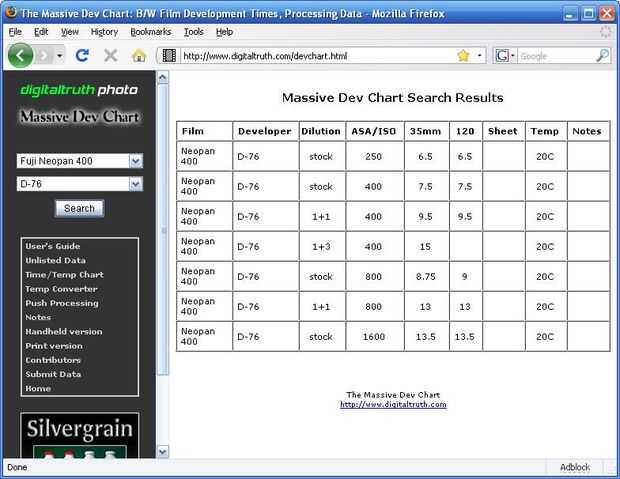Image resolution: width=620 pixels, height=479 pixels.
Task: Click the digitaltruth photo logo
Action: tap(79, 90)
